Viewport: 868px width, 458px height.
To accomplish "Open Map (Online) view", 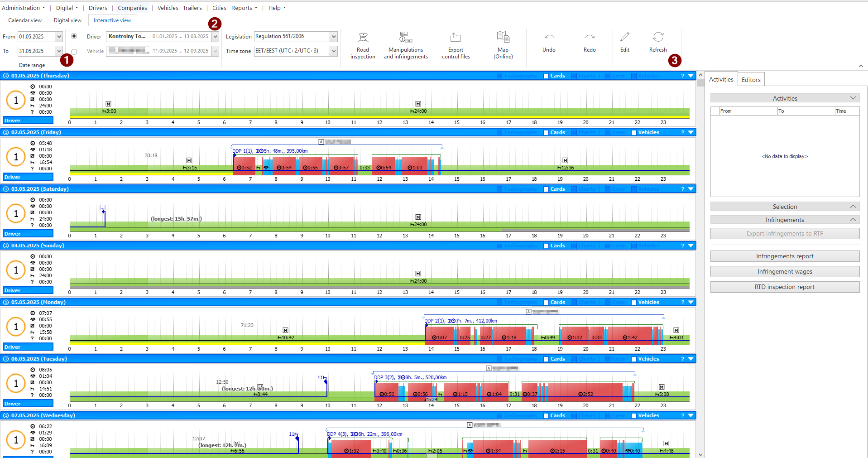I will [x=503, y=46].
